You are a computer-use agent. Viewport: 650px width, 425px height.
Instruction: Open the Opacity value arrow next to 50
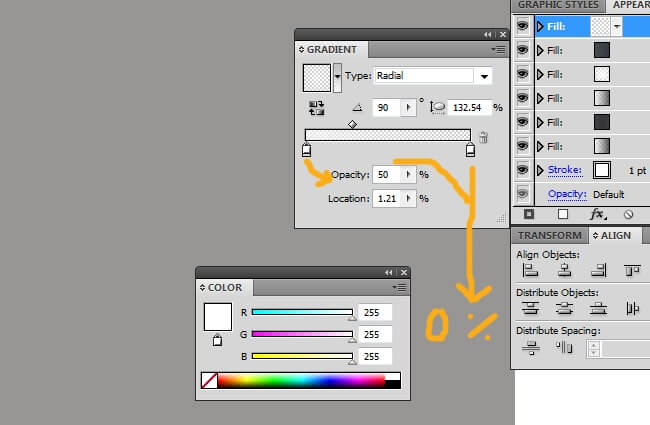408,175
